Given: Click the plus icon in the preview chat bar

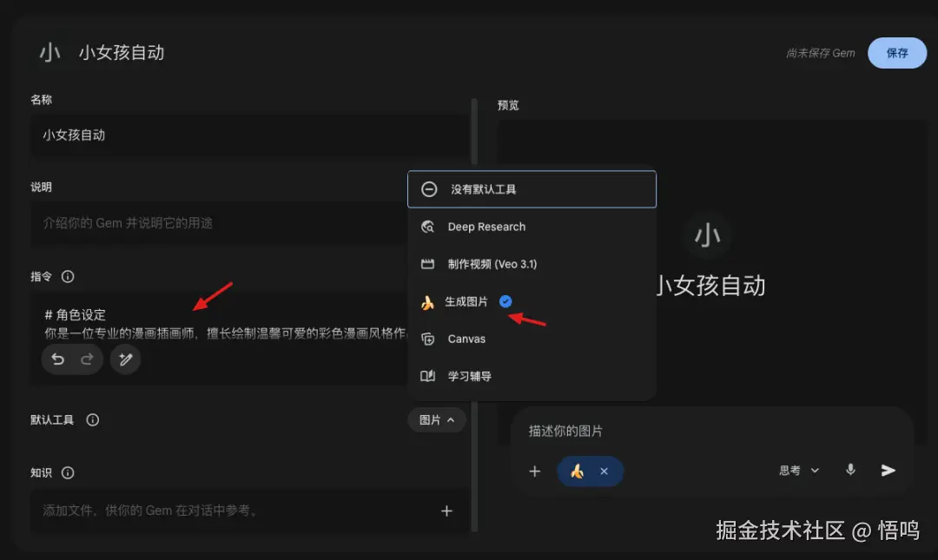Looking at the screenshot, I should 535,470.
